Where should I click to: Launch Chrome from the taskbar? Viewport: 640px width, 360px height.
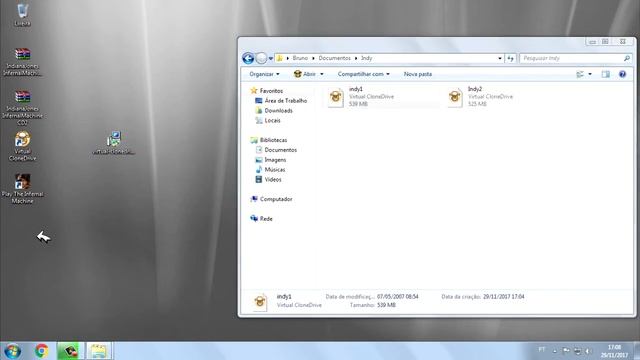pyautogui.click(x=41, y=351)
